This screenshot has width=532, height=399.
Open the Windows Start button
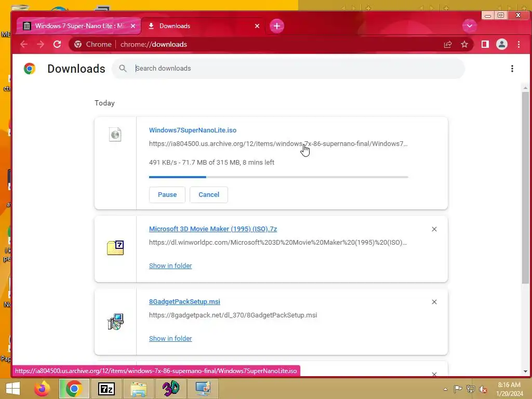[x=13, y=389]
